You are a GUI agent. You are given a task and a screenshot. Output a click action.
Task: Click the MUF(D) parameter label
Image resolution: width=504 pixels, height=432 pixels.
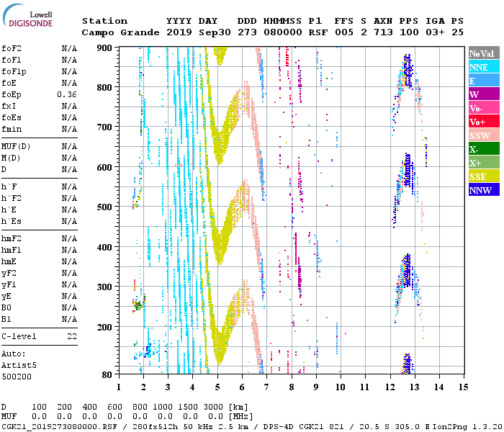point(16,147)
